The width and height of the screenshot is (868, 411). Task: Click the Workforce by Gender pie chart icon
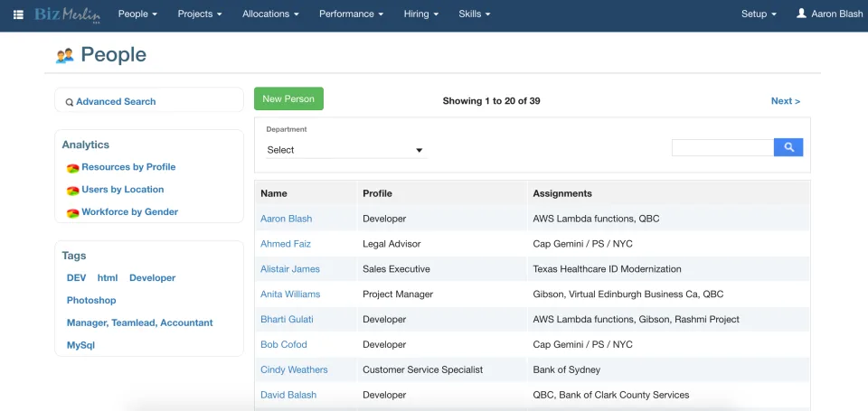[73, 213]
